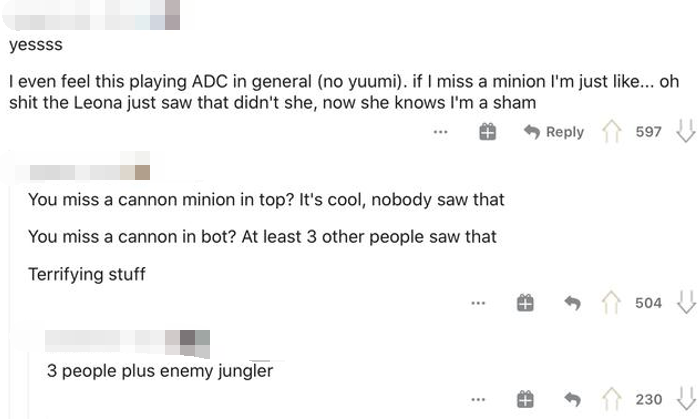Image resolution: width=700 pixels, height=419 pixels.
Task: Upvote the enemy jungler comment with 230 points
Action: click(x=611, y=399)
